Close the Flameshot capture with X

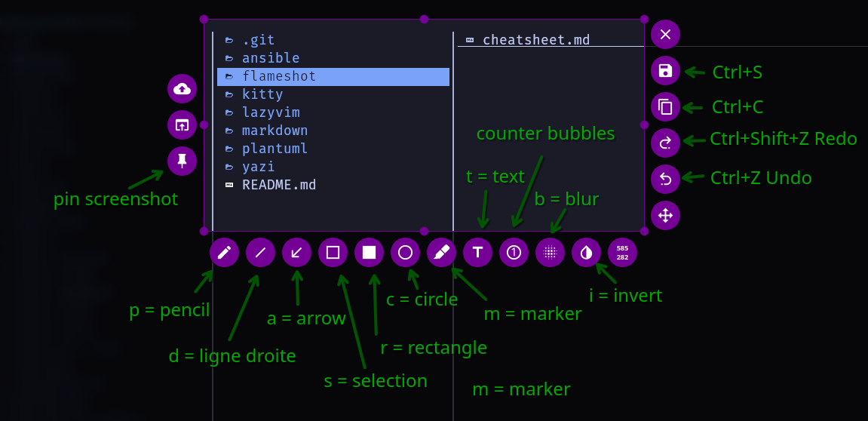(665, 35)
